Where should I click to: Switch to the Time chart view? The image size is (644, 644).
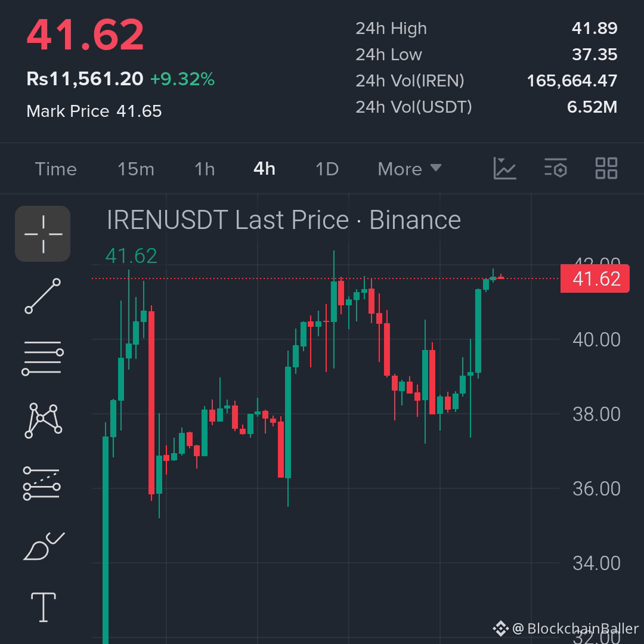point(56,169)
